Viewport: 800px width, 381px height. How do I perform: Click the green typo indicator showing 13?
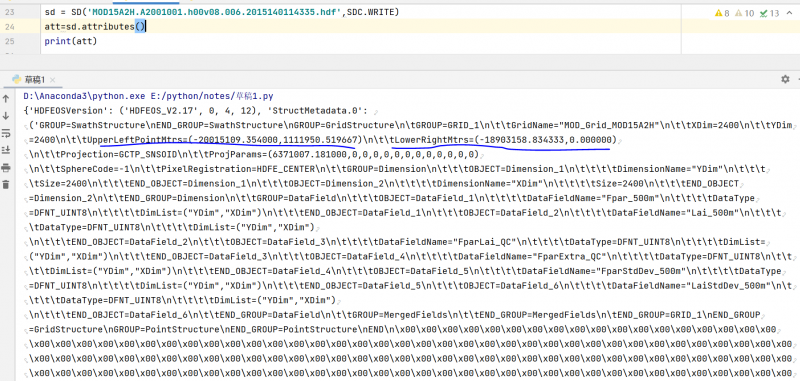769,13
